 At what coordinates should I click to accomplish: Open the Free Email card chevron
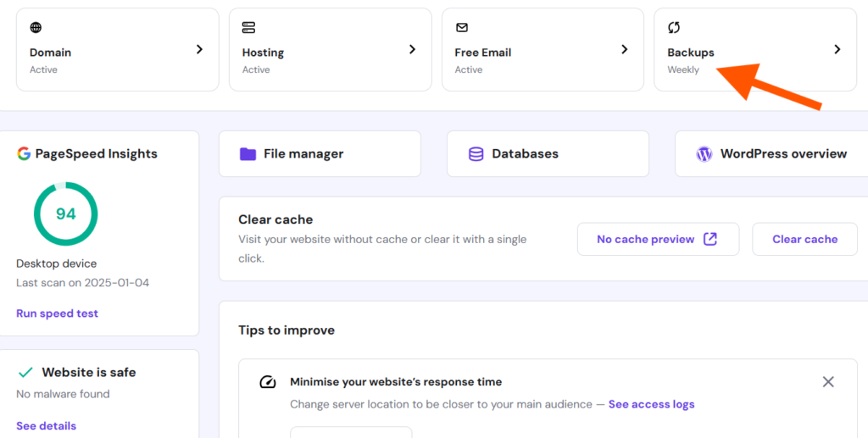625,49
